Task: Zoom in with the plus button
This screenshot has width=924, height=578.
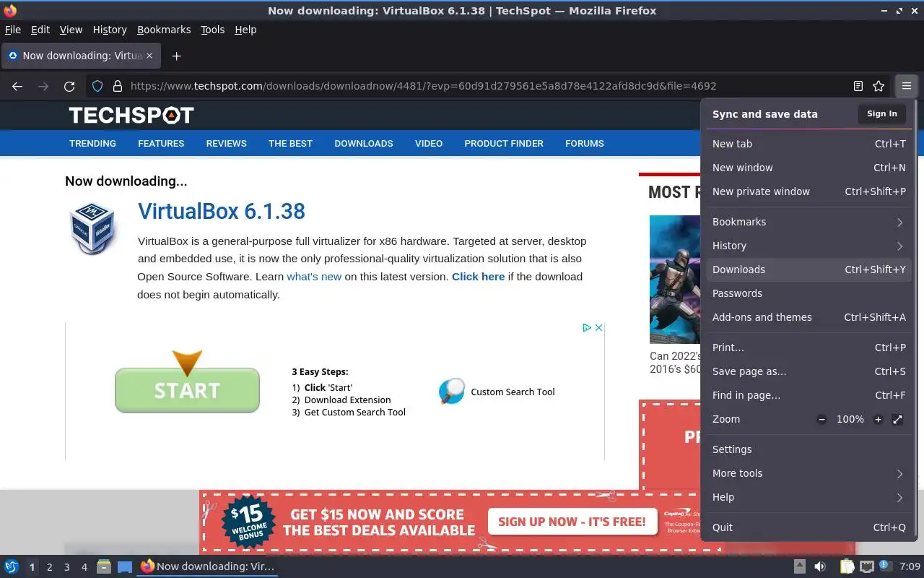Action: pos(878,419)
